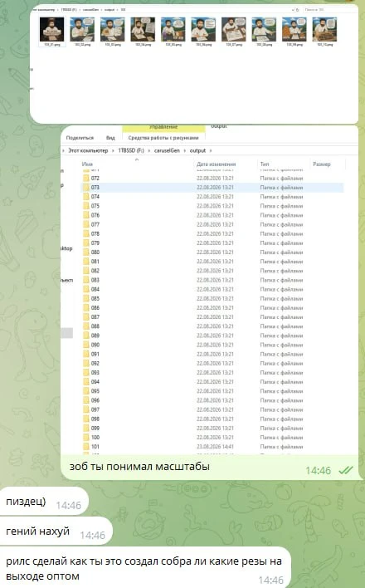Sort by Дата изменения column header
The height and width of the screenshot is (588, 365).
(217, 164)
